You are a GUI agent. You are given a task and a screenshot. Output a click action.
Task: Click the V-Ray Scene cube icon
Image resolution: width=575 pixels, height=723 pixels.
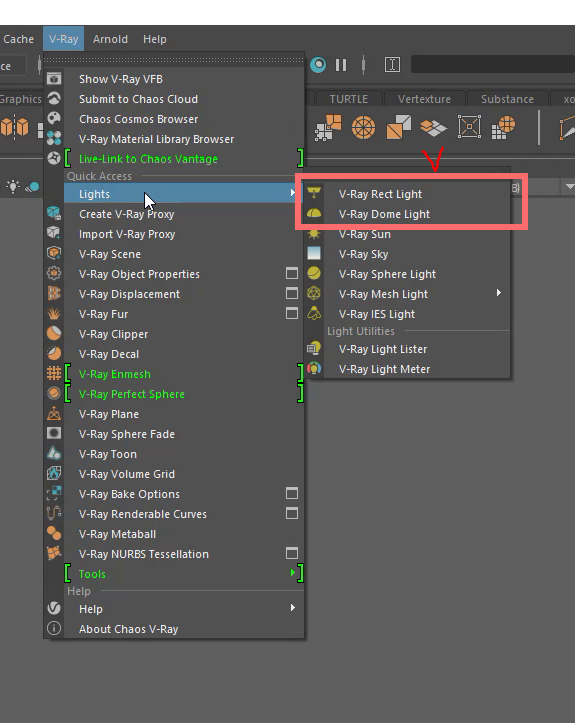54,253
